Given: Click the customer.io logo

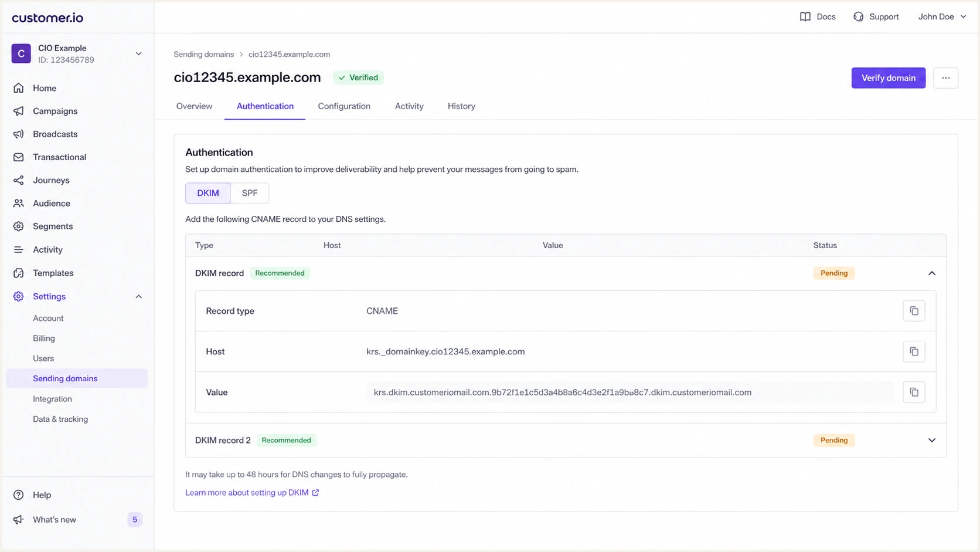Looking at the screenshot, I should click(47, 18).
